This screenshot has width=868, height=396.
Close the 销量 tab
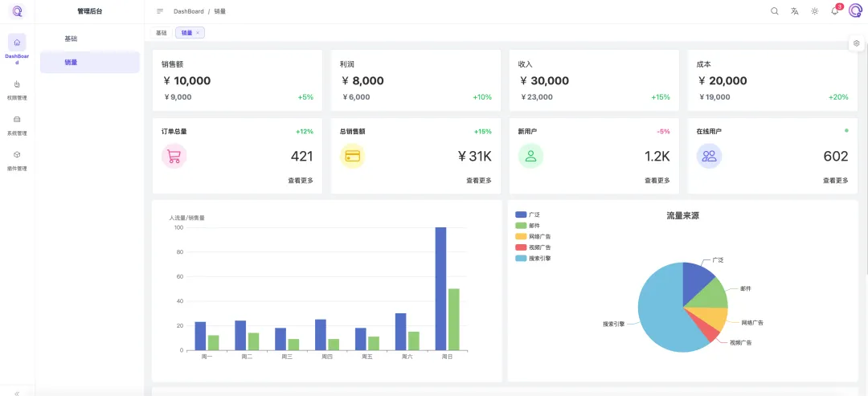198,33
